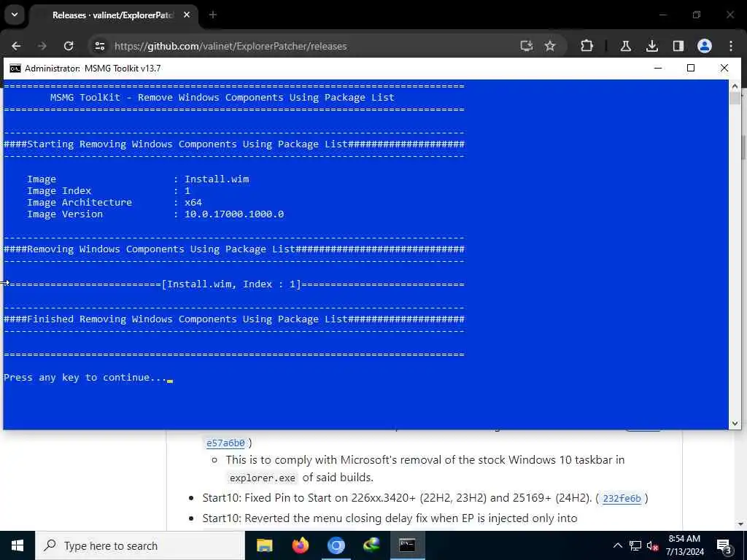Select the Releases valinet/ExplorerPatcher tab
747x560 pixels.
pos(113,15)
